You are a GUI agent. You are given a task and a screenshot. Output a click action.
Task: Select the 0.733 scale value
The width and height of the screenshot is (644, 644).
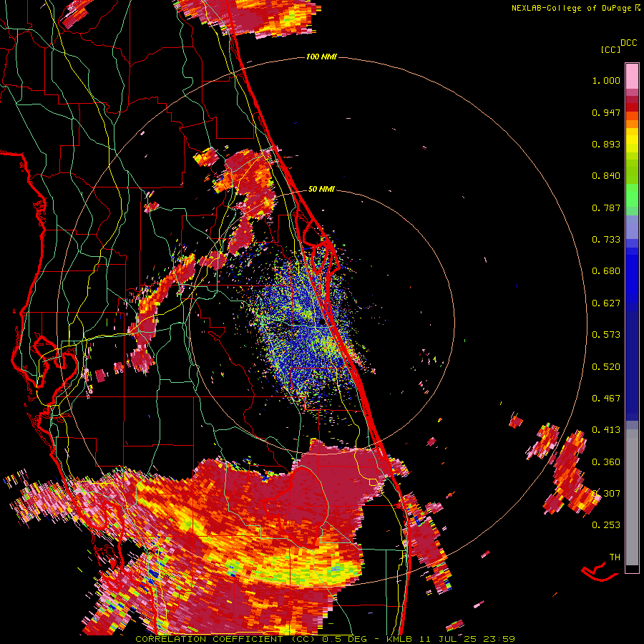[x=606, y=240]
